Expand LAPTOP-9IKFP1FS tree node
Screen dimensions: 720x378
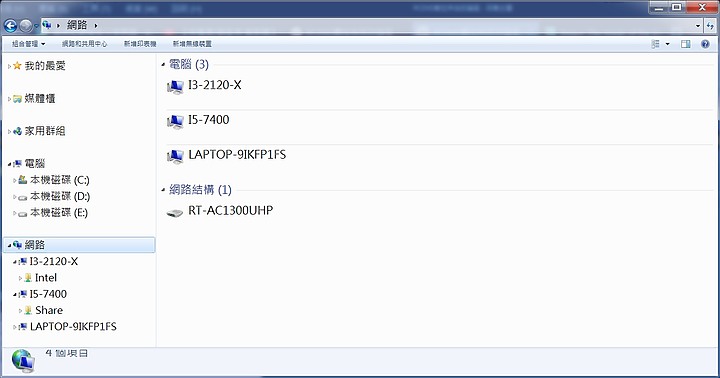(x=15, y=327)
